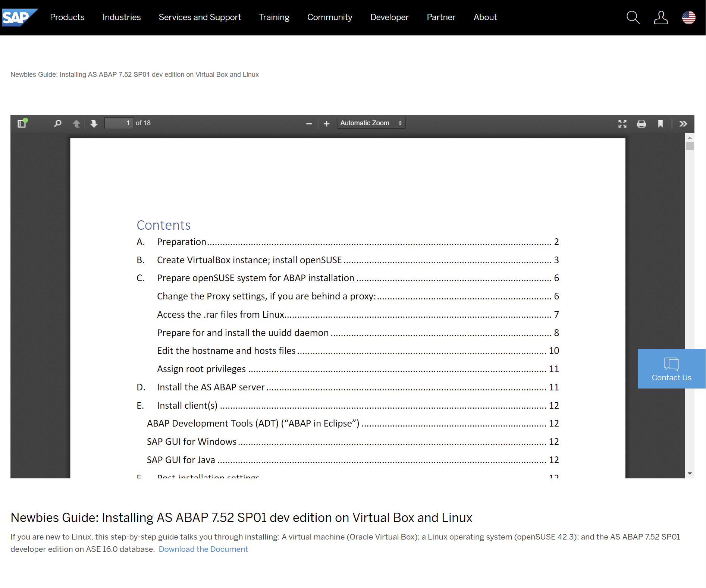Click the 'of 18' page count label
Viewport: 706px width, 588px height.
pyautogui.click(x=143, y=123)
